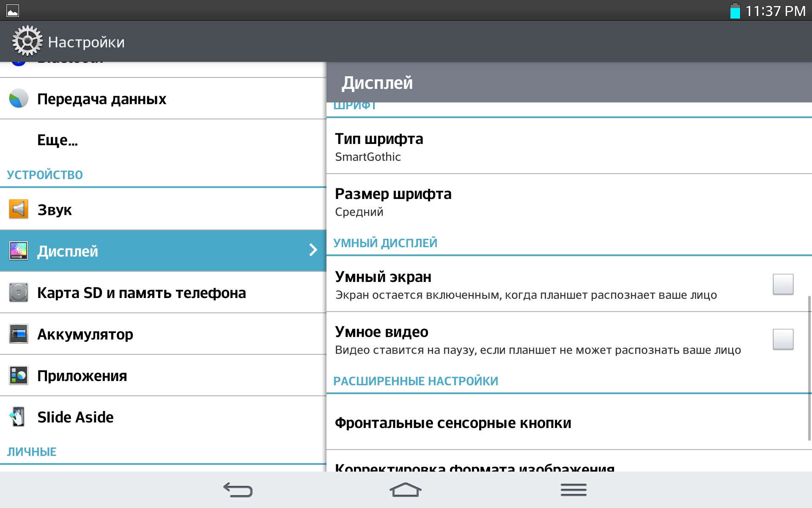812x508 pixels.
Task: Enable the Умный экран checkbox
Action: coord(783,284)
